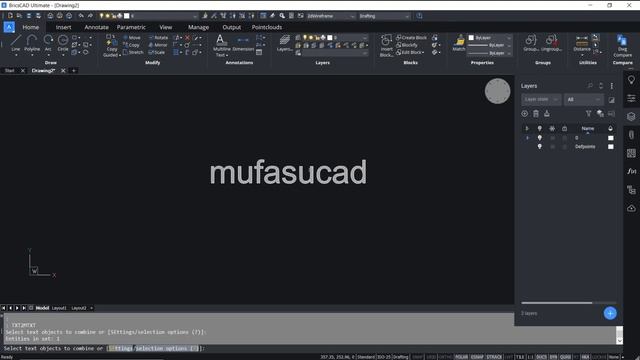The image size is (640, 360).
Task: Add a new drawing tab with plus
Action: click(x=74, y=71)
